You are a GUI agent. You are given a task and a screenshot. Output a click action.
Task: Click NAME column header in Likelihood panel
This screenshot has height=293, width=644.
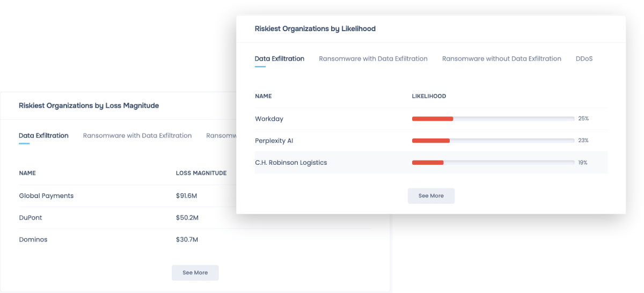(x=264, y=97)
